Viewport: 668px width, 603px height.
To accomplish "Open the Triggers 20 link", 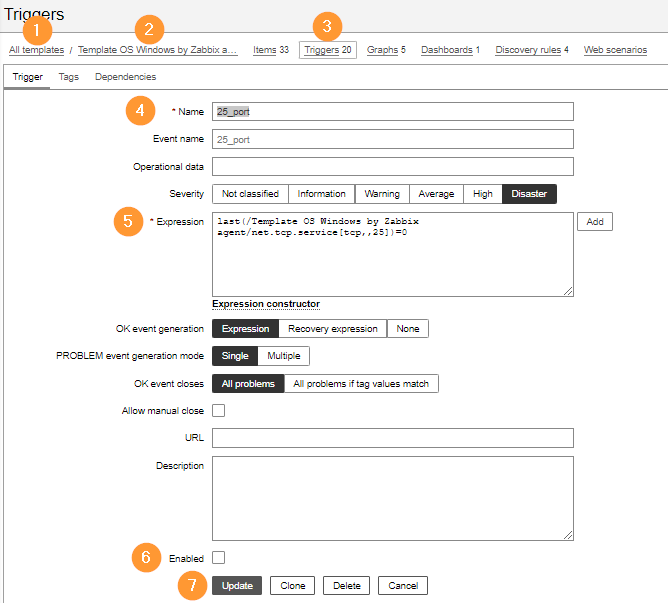I will (328, 50).
